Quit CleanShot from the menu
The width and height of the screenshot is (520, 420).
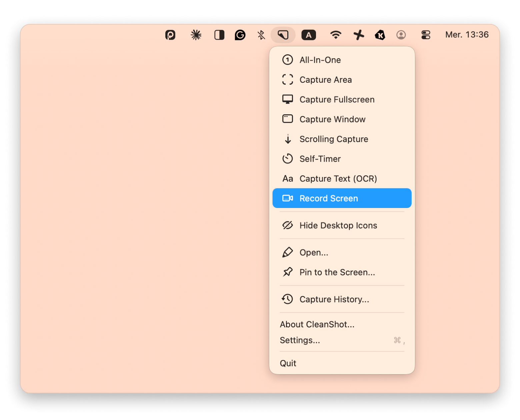(x=342, y=363)
